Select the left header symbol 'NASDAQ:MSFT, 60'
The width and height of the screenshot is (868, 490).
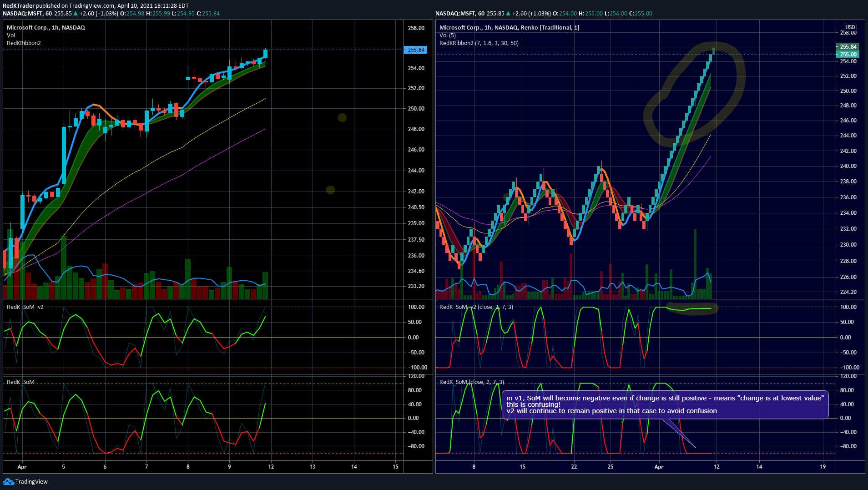tap(27, 14)
